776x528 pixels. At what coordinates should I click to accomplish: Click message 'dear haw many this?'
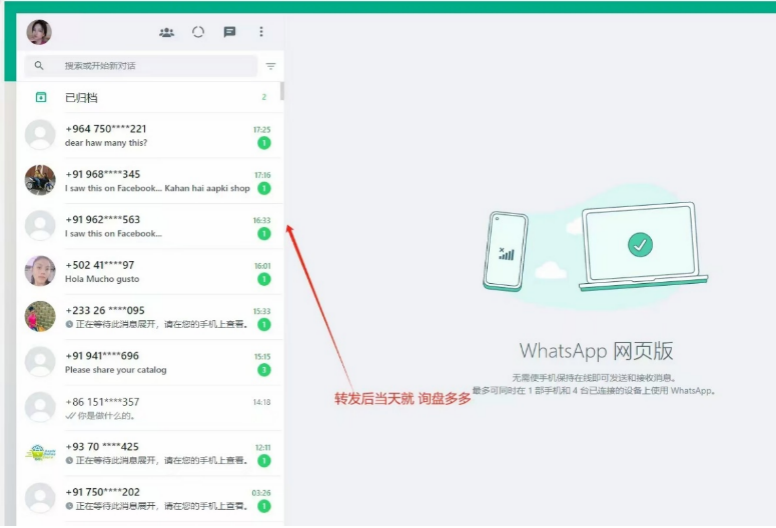tap(106, 143)
